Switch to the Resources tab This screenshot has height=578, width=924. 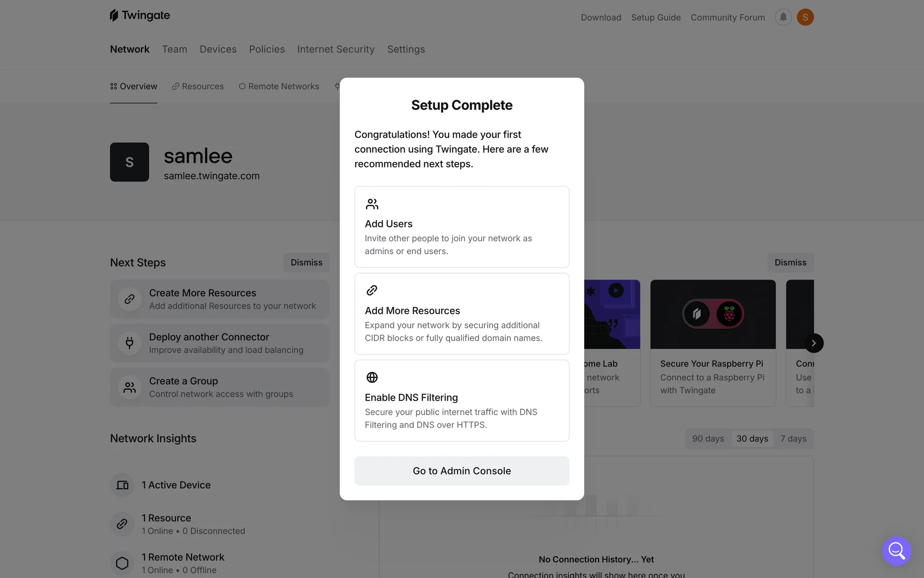[198, 86]
